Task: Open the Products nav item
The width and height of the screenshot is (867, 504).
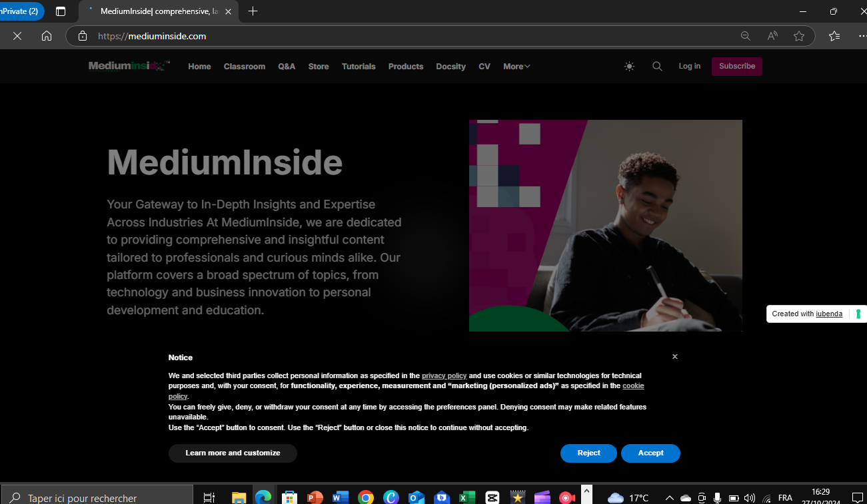Action: point(406,67)
